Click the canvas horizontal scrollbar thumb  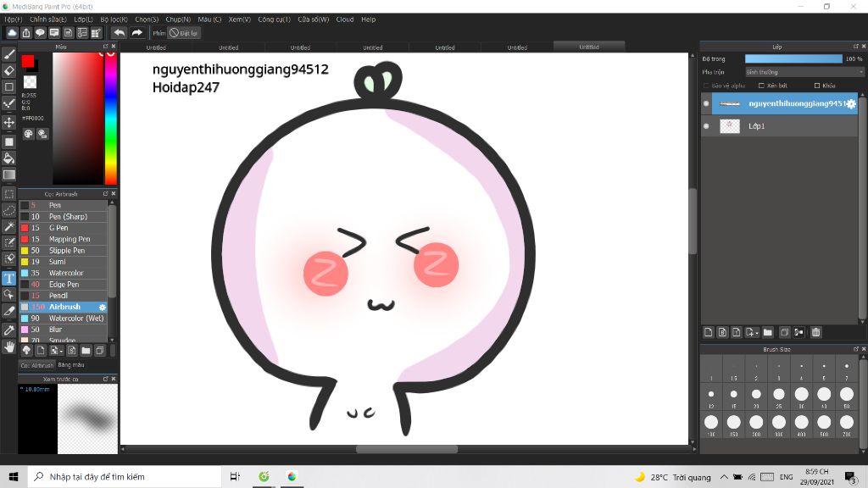pyautogui.click(x=407, y=449)
